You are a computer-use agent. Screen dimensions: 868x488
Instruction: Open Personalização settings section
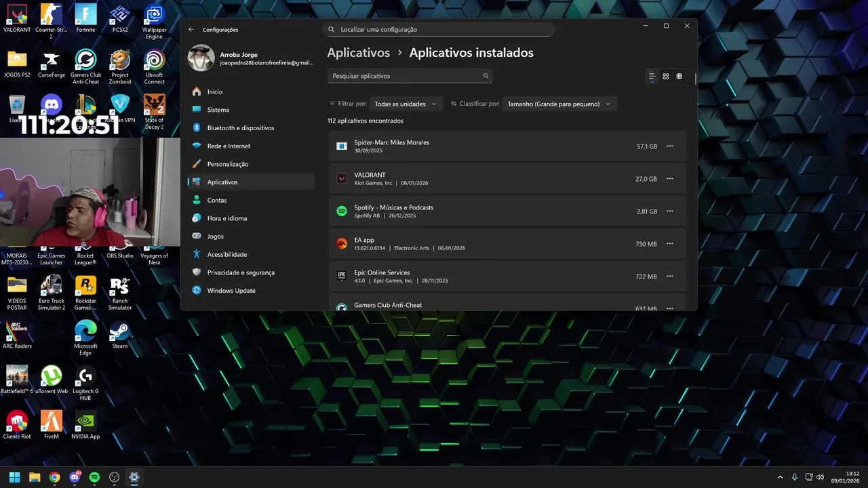(x=250, y=164)
